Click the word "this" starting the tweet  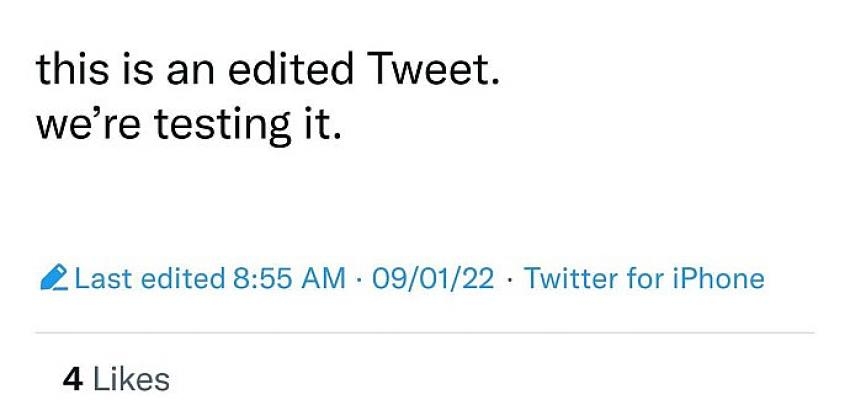click(71, 72)
